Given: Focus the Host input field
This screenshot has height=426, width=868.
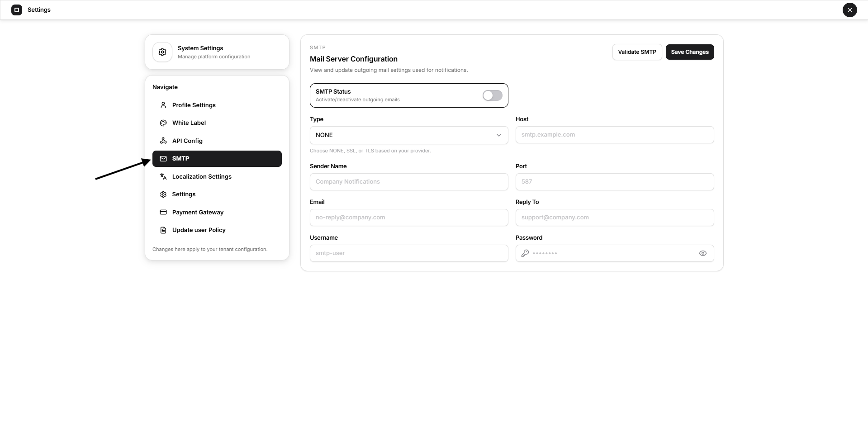Looking at the screenshot, I should pyautogui.click(x=615, y=135).
